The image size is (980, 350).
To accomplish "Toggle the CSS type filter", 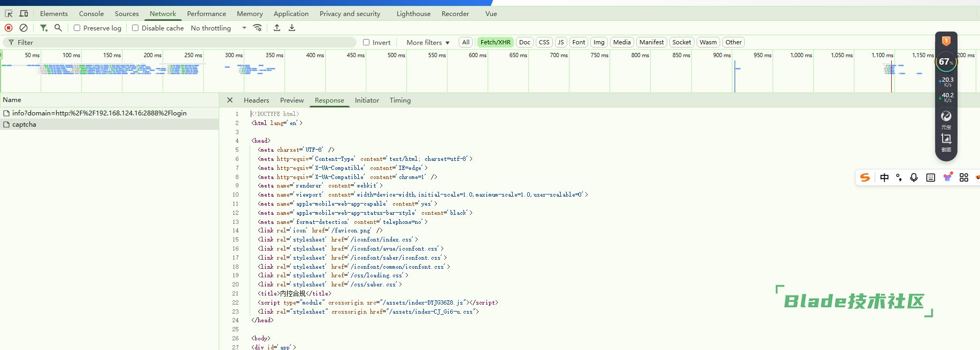I will point(544,42).
